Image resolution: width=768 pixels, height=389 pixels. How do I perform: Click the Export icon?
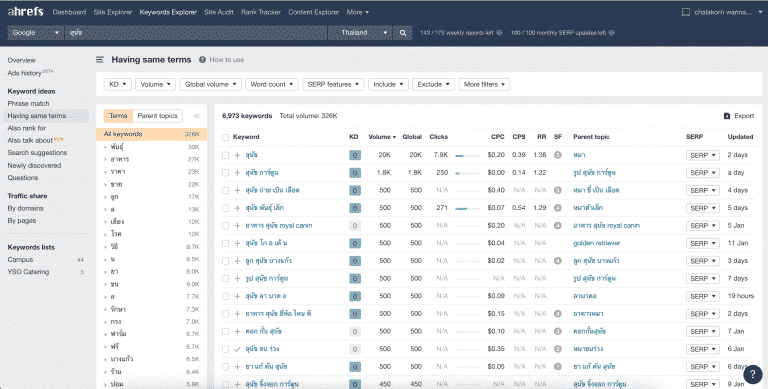(x=727, y=116)
